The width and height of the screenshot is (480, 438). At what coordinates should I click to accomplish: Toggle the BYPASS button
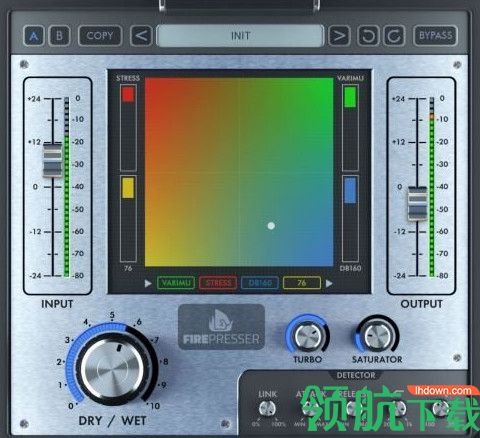click(x=435, y=35)
